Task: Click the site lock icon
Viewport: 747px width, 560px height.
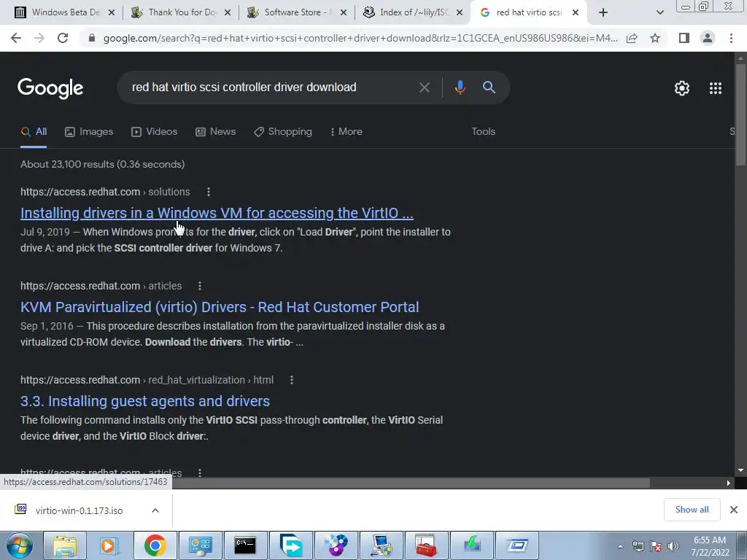Action: click(x=92, y=38)
